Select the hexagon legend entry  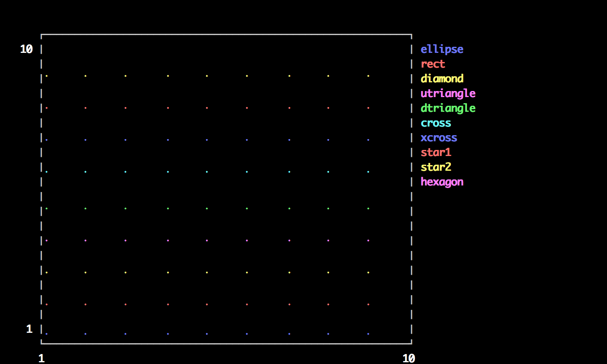[442, 182]
